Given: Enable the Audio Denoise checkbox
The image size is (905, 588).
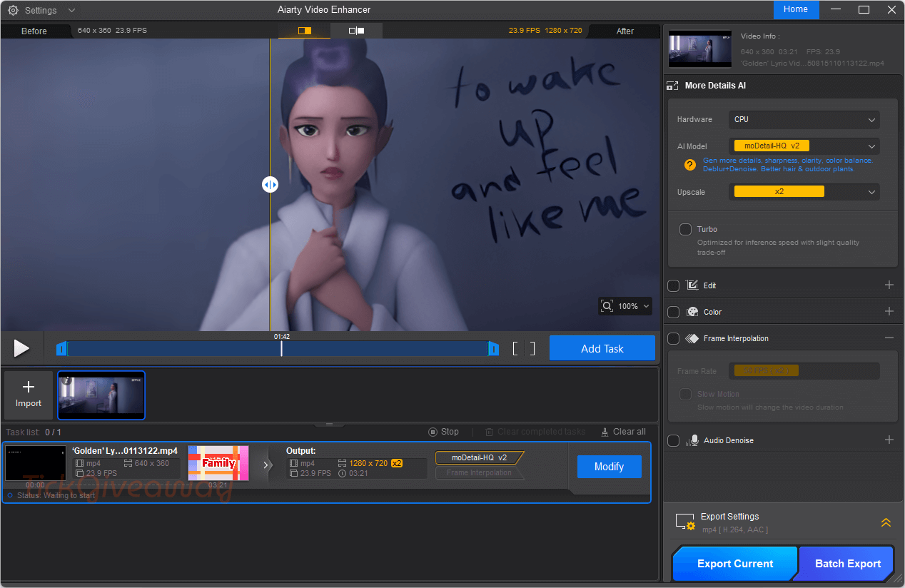Looking at the screenshot, I should pyautogui.click(x=673, y=440).
